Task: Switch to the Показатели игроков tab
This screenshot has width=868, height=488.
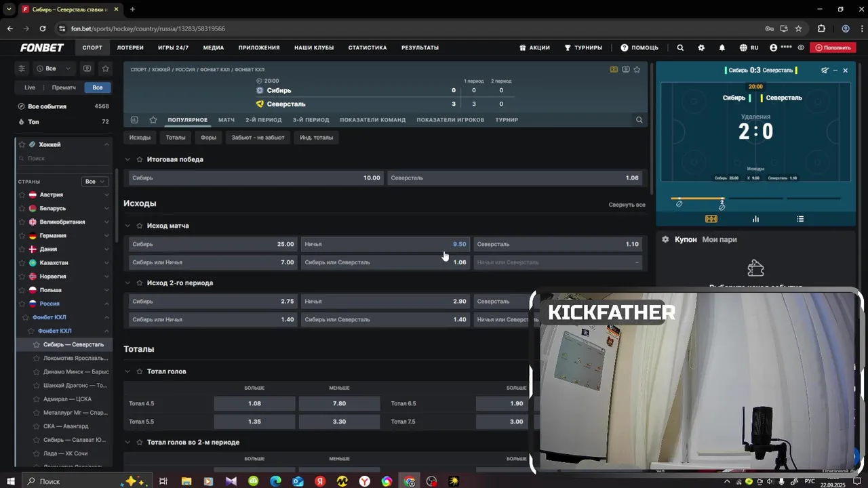Action: coord(450,120)
